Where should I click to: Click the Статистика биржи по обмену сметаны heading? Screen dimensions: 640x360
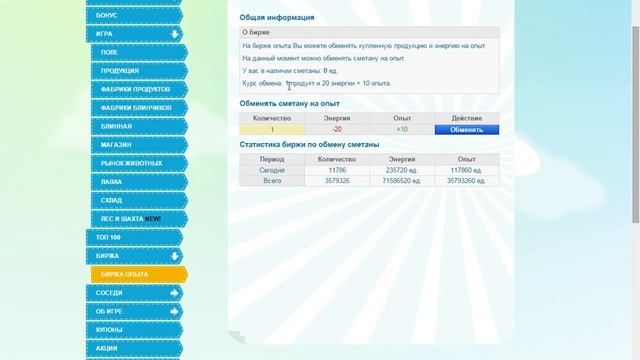309,144
